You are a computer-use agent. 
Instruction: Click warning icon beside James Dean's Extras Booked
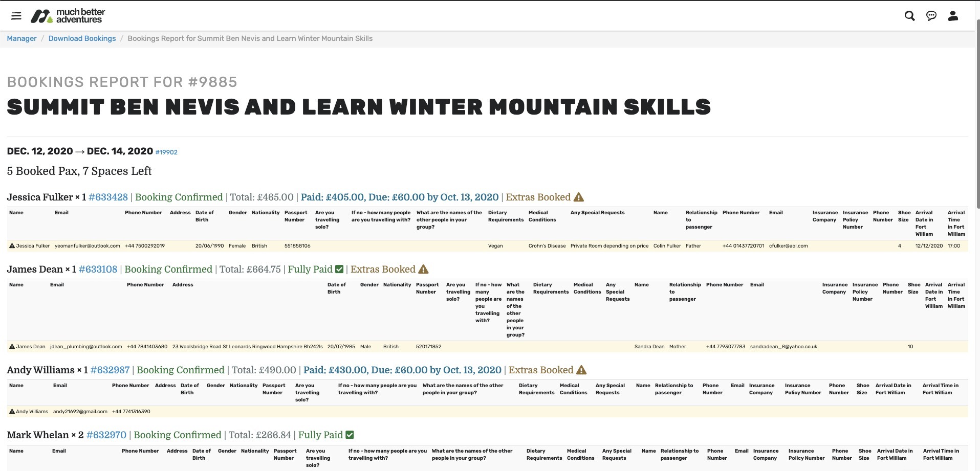tap(423, 270)
